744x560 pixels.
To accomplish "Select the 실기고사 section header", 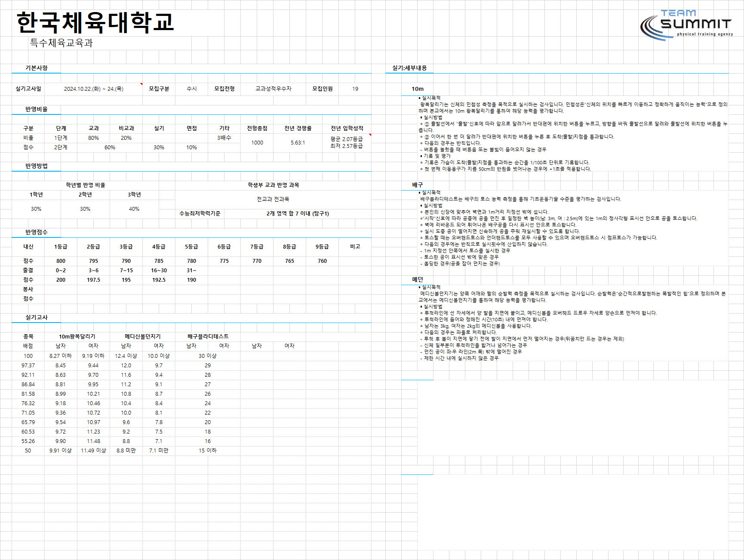I will pyautogui.click(x=37, y=317).
